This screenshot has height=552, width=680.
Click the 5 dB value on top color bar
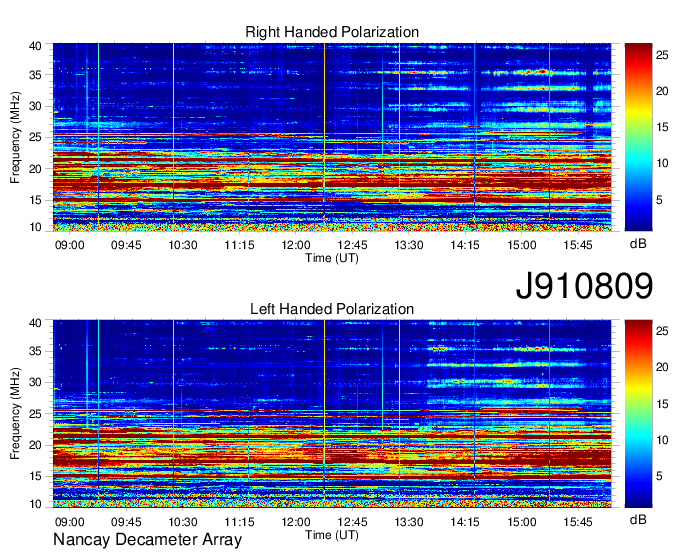(x=659, y=199)
